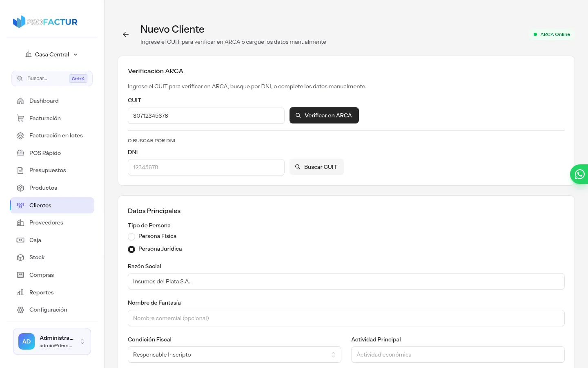Click the Datos Principales section title

tap(154, 211)
